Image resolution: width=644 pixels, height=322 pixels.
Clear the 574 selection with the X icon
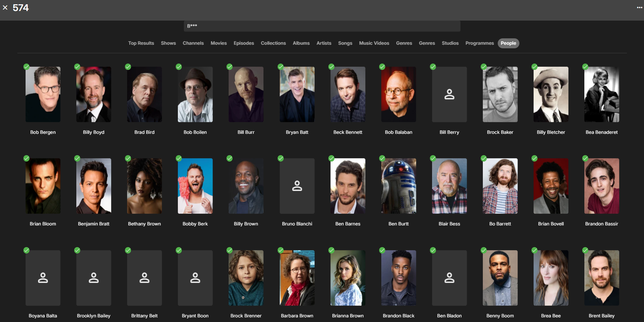(5, 7)
